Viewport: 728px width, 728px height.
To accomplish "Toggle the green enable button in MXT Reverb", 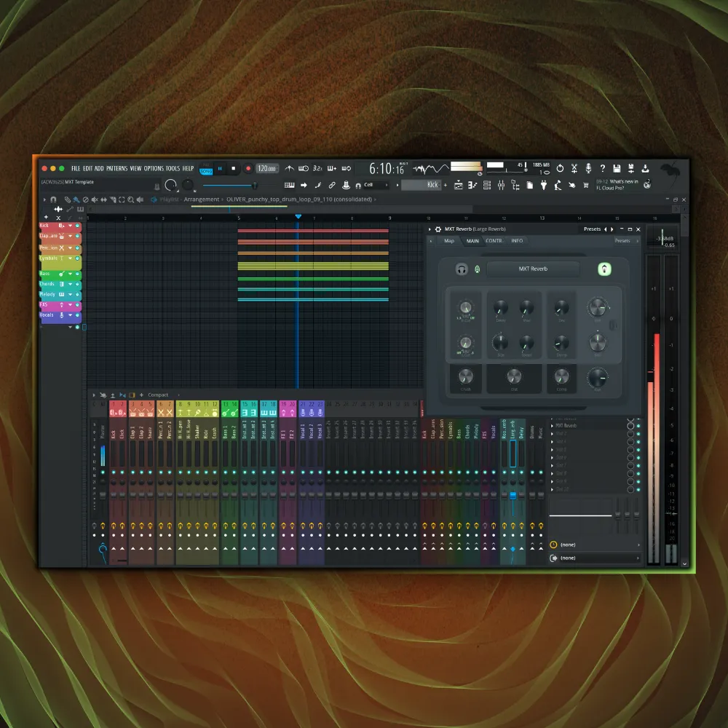I will pyautogui.click(x=604, y=269).
